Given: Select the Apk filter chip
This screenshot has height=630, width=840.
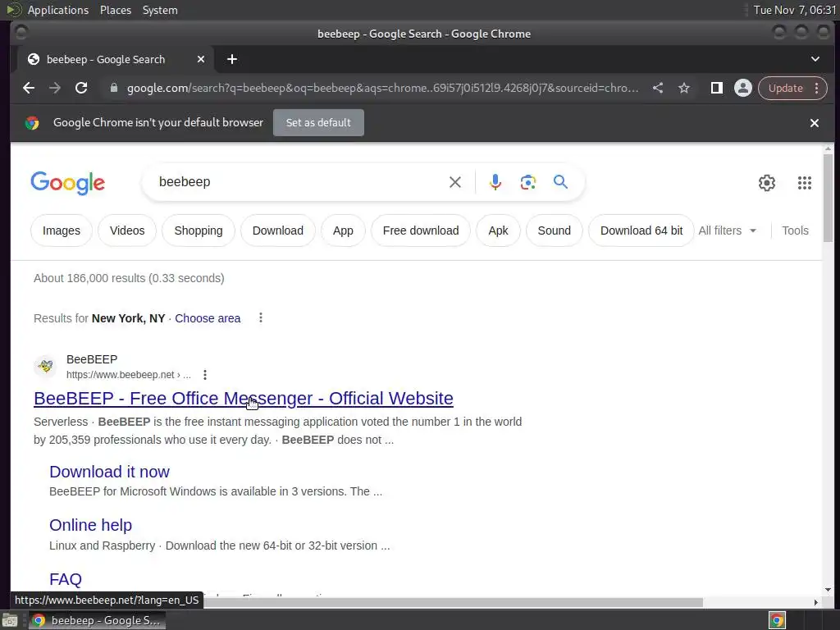Looking at the screenshot, I should pos(498,231).
